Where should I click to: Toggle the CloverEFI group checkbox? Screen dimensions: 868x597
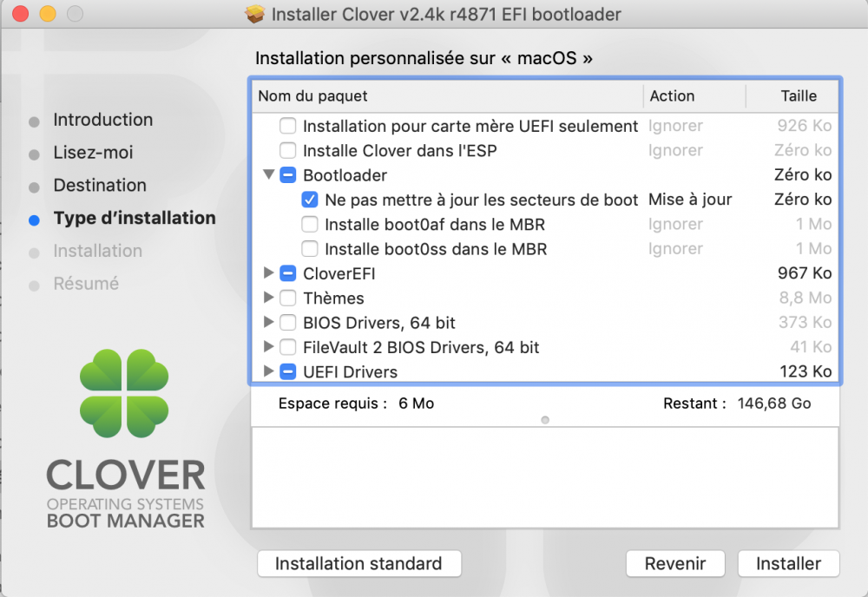pos(288,273)
